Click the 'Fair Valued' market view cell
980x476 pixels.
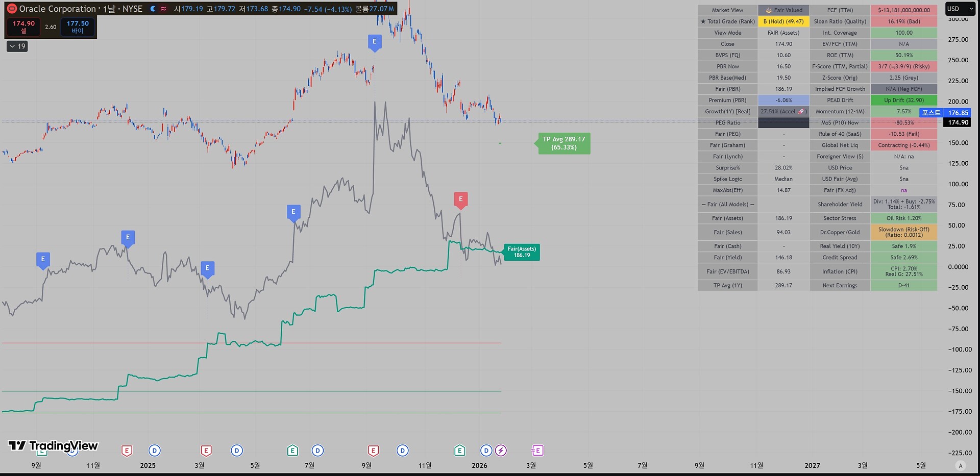[783, 10]
